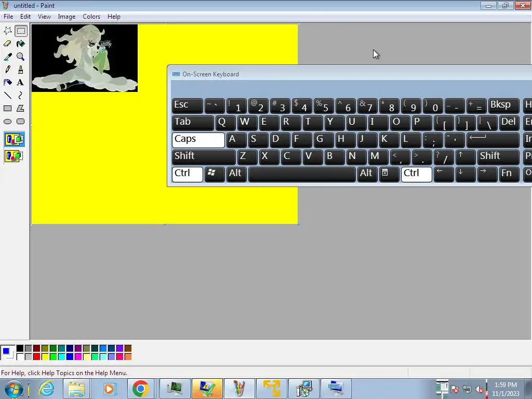Click the current foreground/background color indicator
This screenshot has height=399, width=532.
(7, 353)
